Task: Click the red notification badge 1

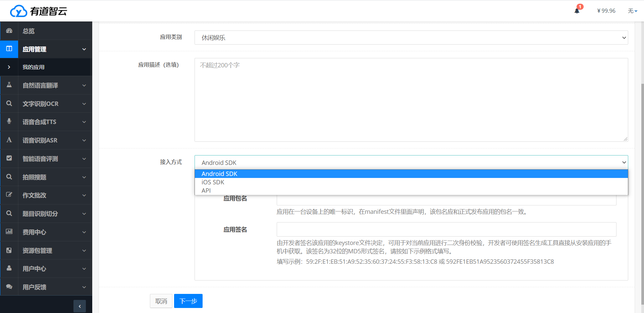Action: click(580, 7)
